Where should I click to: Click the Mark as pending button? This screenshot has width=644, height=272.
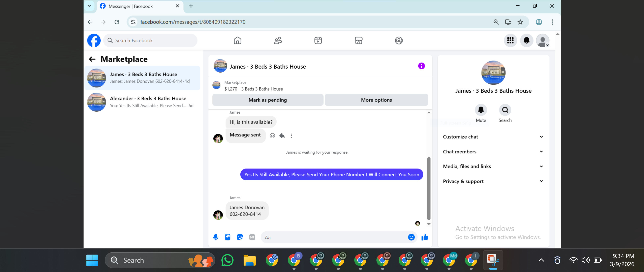pos(268,100)
